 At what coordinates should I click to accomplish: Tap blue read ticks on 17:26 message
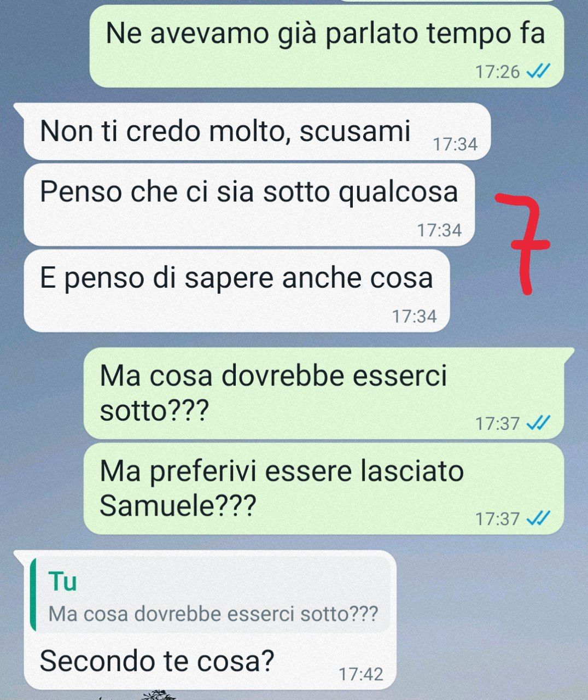coord(537,72)
